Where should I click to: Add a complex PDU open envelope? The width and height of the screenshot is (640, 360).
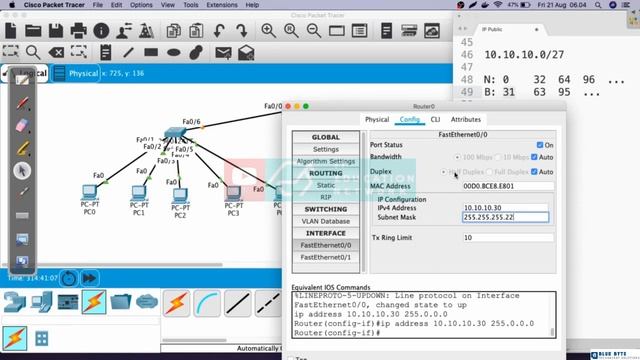246,53
